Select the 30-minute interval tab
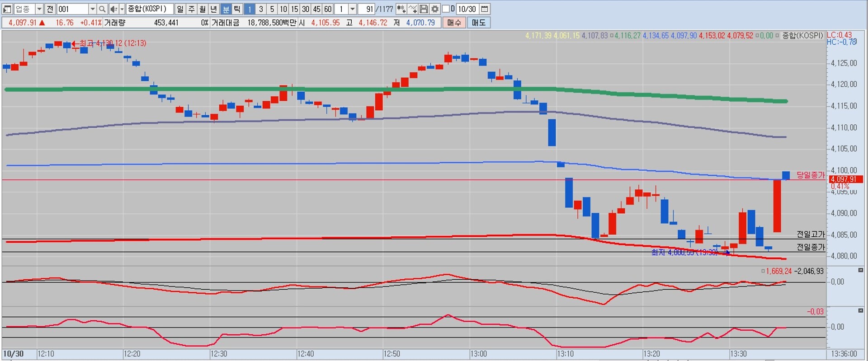Viewport: 868px width, 361px height. click(x=306, y=9)
